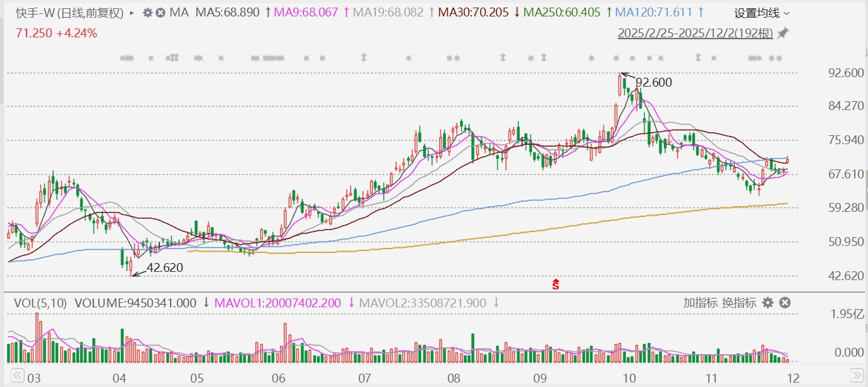Click the 换指标 button

point(739,303)
